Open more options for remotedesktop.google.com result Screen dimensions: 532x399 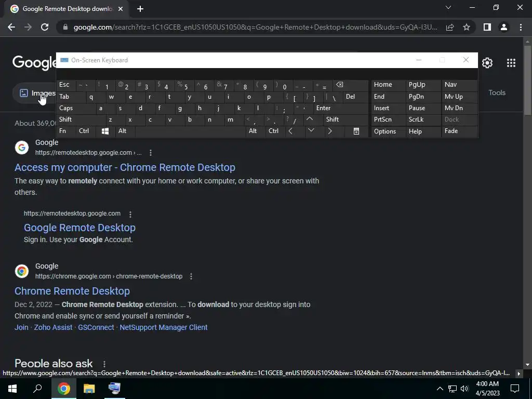click(x=151, y=153)
